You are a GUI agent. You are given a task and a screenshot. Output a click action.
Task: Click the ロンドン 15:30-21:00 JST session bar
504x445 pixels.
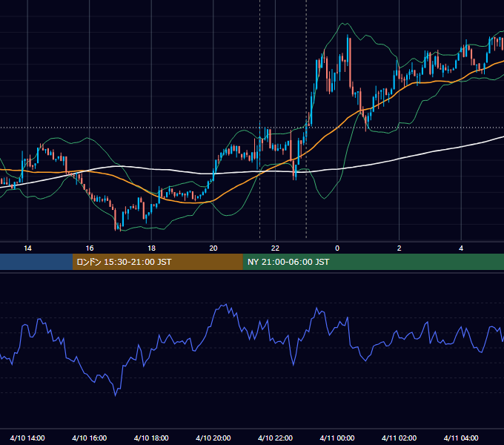click(x=157, y=262)
